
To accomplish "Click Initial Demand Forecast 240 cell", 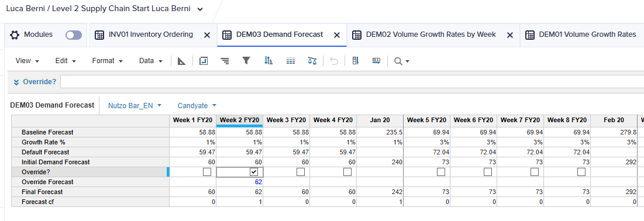I will (380, 162).
